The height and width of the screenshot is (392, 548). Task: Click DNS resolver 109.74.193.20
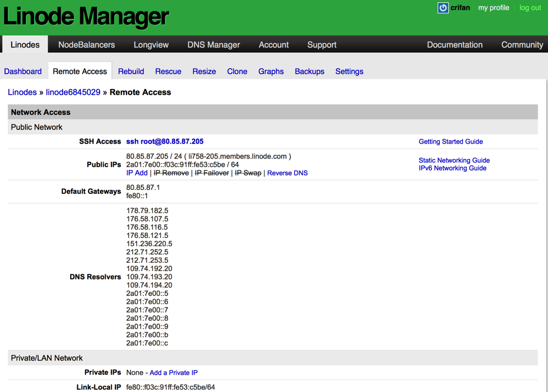pos(149,277)
